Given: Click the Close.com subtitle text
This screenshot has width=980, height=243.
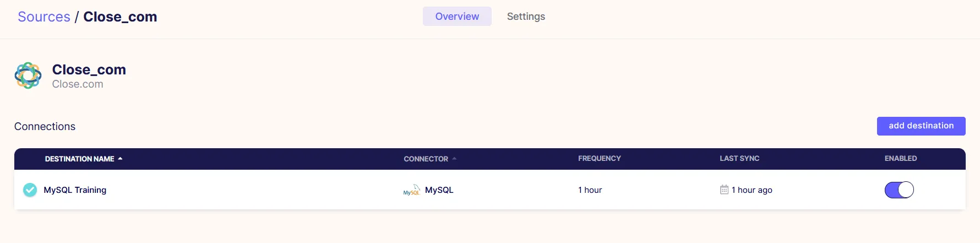Looking at the screenshot, I should pyautogui.click(x=78, y=84).
